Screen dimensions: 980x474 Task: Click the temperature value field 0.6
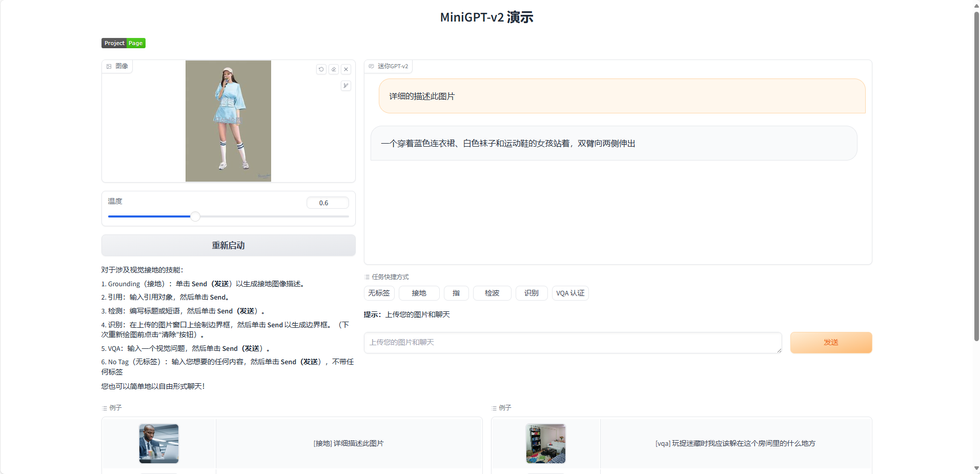328,203
